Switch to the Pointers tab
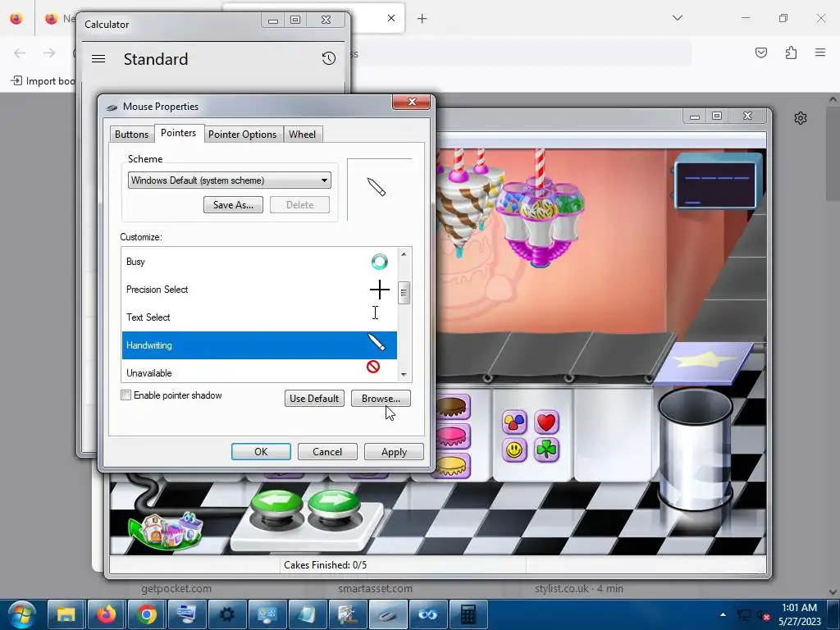Viewport: 840px width, 630px height. click(178, 133)
